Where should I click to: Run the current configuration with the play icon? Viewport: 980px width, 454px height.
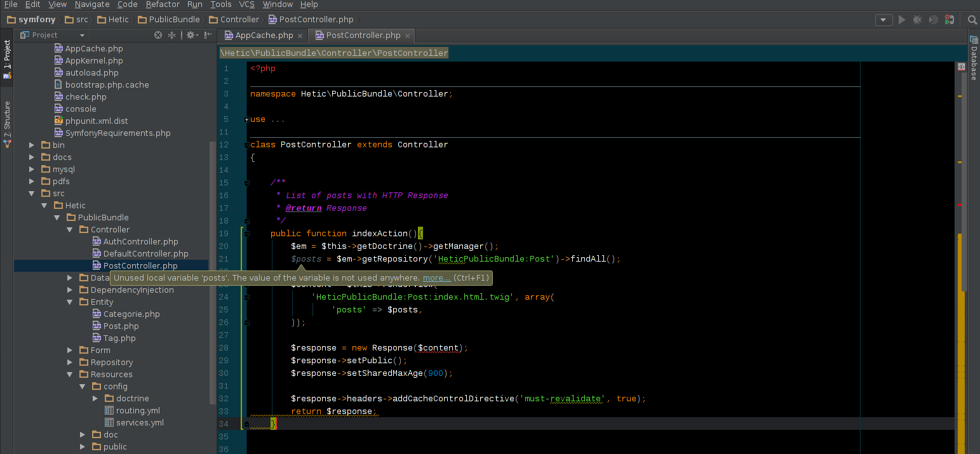[x=901, y=20]
